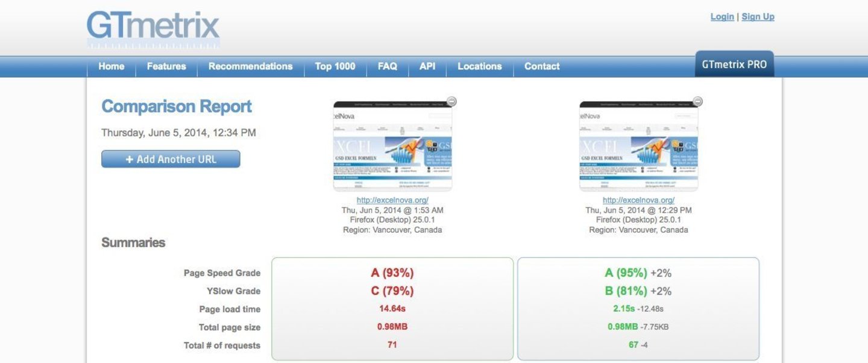Click the '71' total requests value

(392, 345)
